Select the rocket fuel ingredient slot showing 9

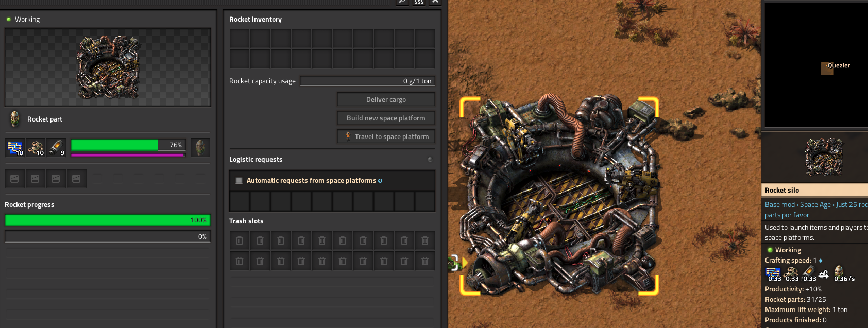[56, 147]
